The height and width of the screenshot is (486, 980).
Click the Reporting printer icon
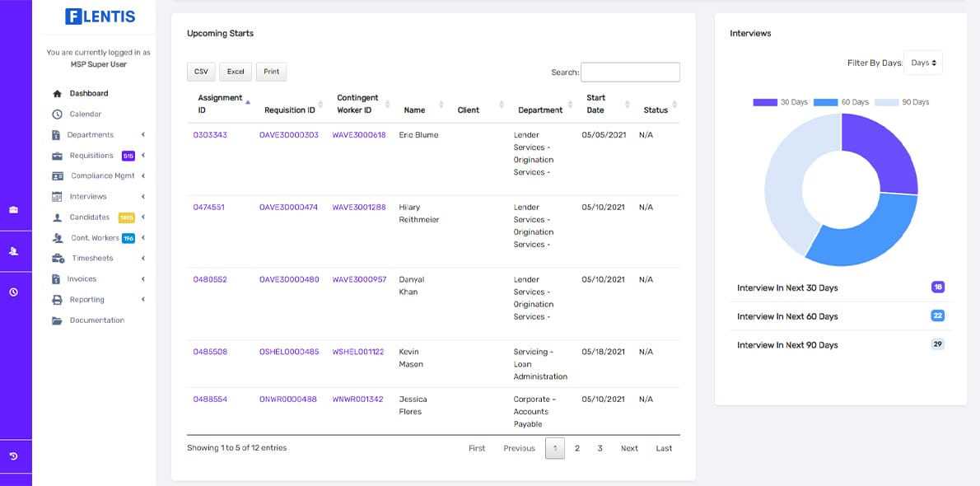click(57, 300)
